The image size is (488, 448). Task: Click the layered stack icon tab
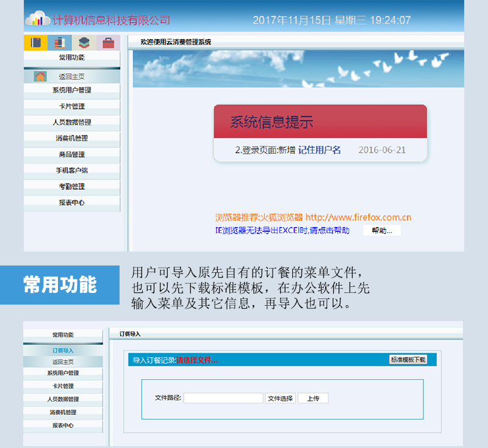coord(84,43)
